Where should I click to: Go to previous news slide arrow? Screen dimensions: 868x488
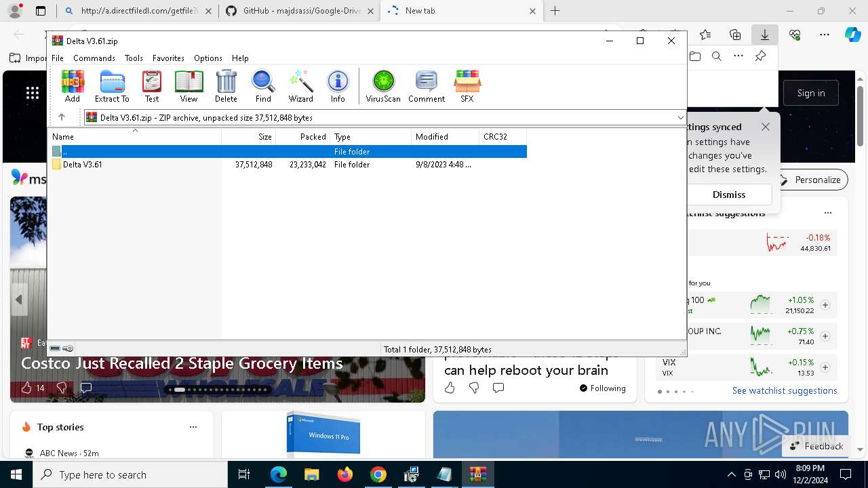19,300
